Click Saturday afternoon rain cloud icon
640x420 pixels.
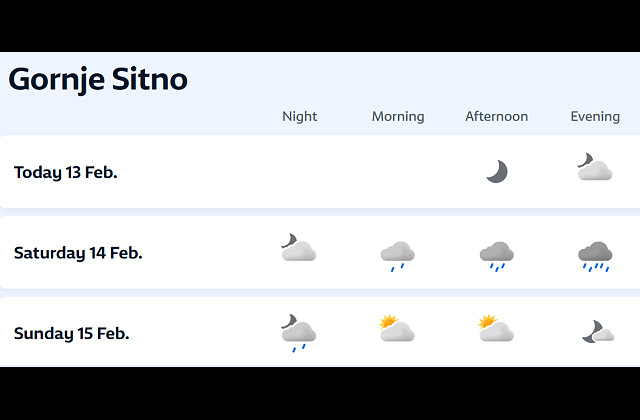tap(496, 255)
